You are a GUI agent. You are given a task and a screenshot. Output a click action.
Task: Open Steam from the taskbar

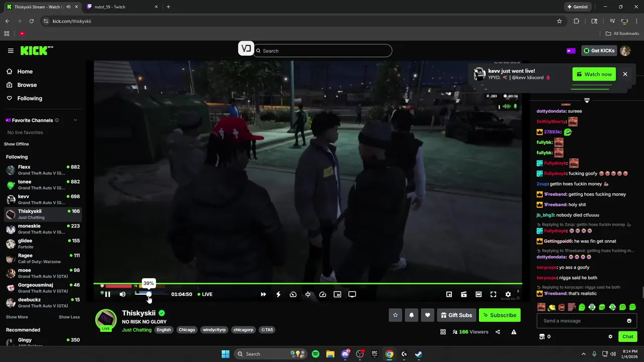click(x=419, y=354)
